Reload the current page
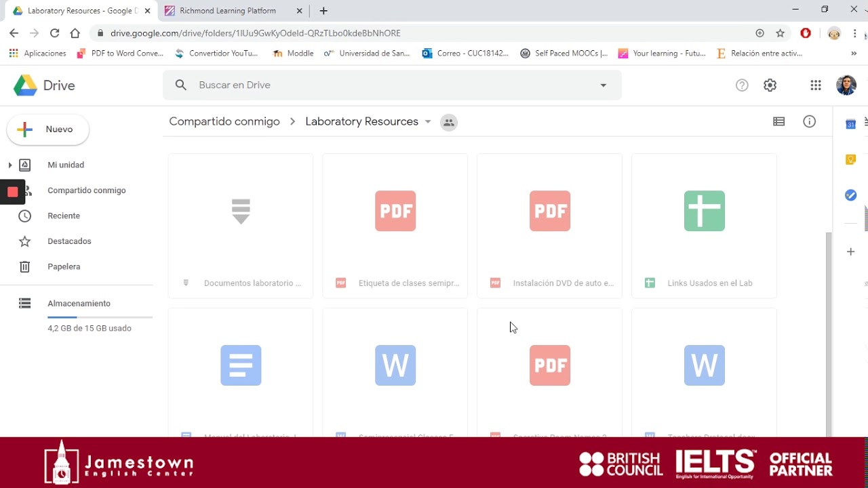 [x=55, y=33]
